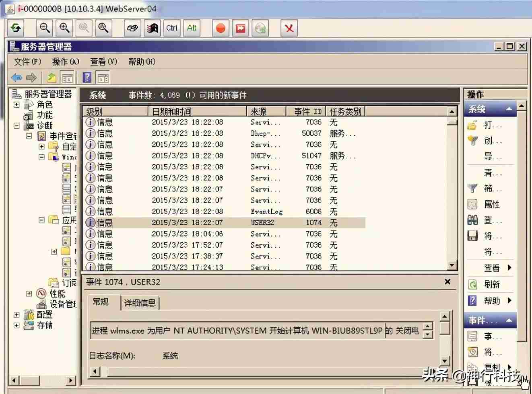
Task: Click the binoculars find icon
Action: tap(472, 220)
